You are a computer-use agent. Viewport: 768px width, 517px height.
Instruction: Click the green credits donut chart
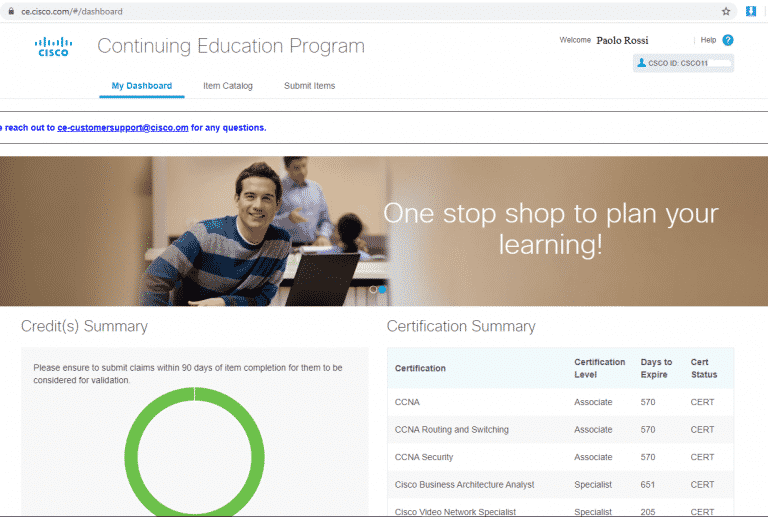click(x=194, y=451)
